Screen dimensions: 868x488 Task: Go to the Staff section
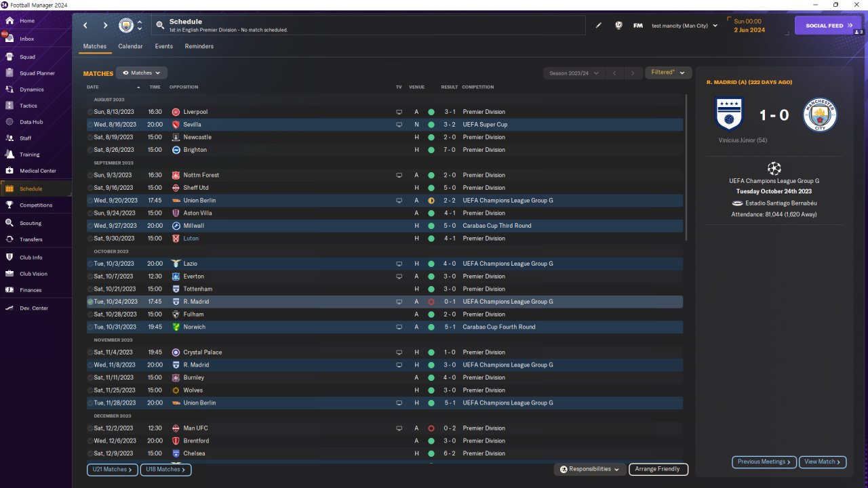click(x=26, y=138)
